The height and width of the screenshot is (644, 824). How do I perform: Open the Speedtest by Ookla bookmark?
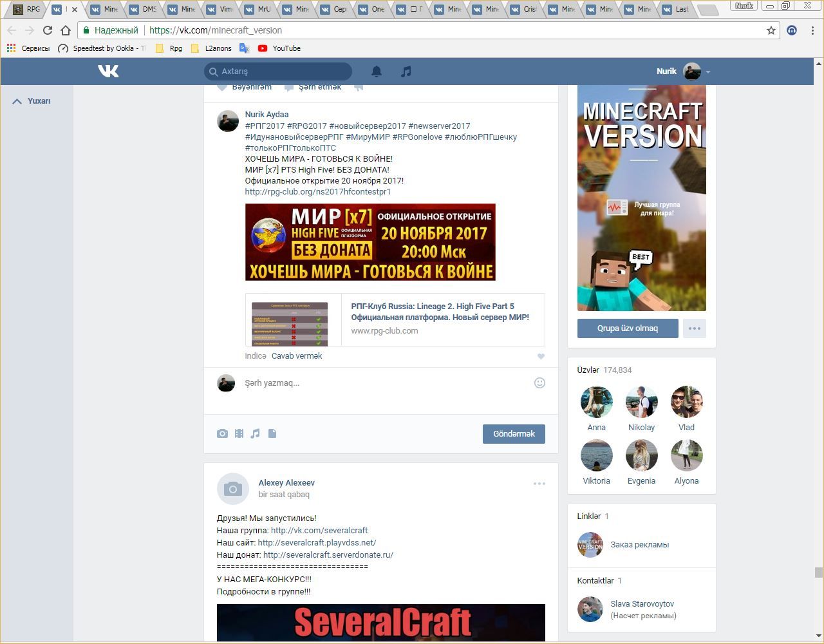(102, 48)
